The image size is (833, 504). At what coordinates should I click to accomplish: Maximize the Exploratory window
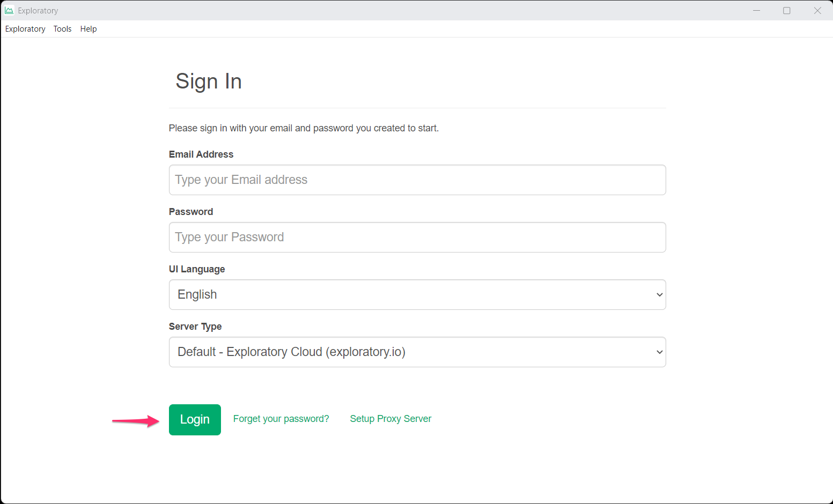(x=786, y=10)
